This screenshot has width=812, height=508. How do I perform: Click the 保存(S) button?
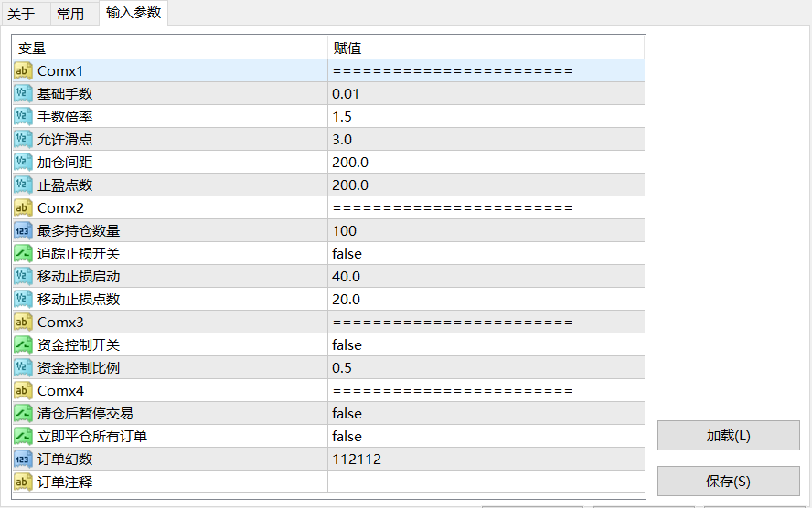(728, 482)
